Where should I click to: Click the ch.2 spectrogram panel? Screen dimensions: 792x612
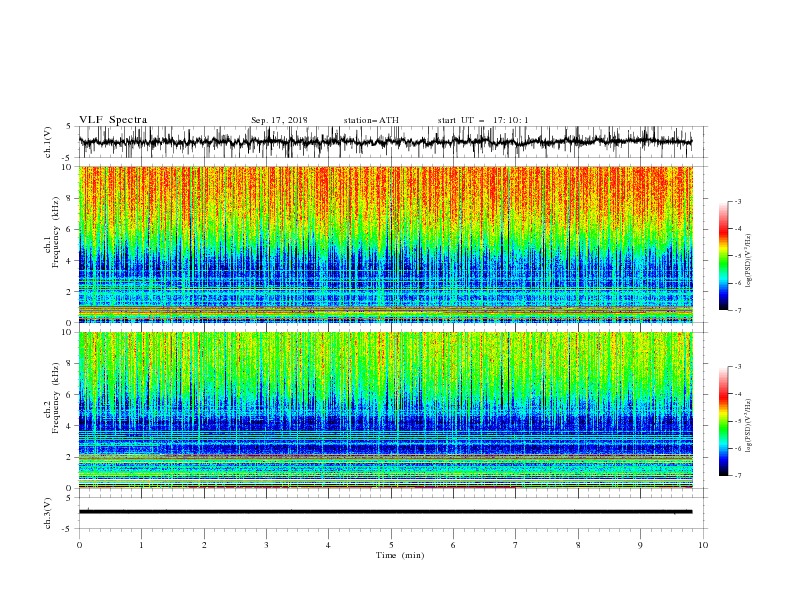coord(385,410)
